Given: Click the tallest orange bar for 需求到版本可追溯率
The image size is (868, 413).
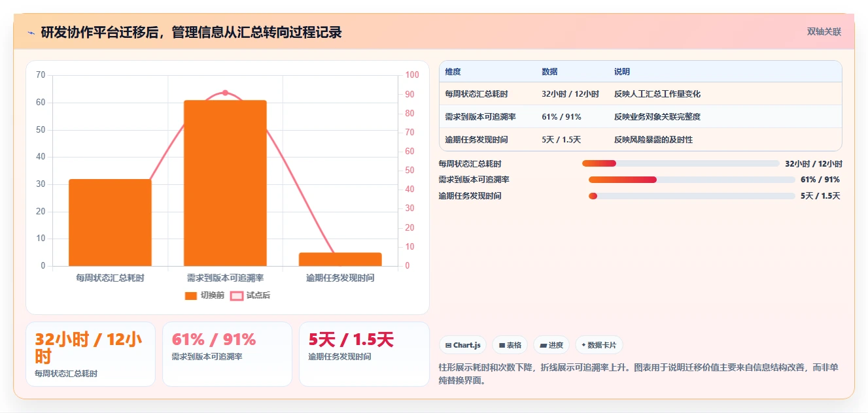Looking at the screenshot, I should [x=225, y=183].
